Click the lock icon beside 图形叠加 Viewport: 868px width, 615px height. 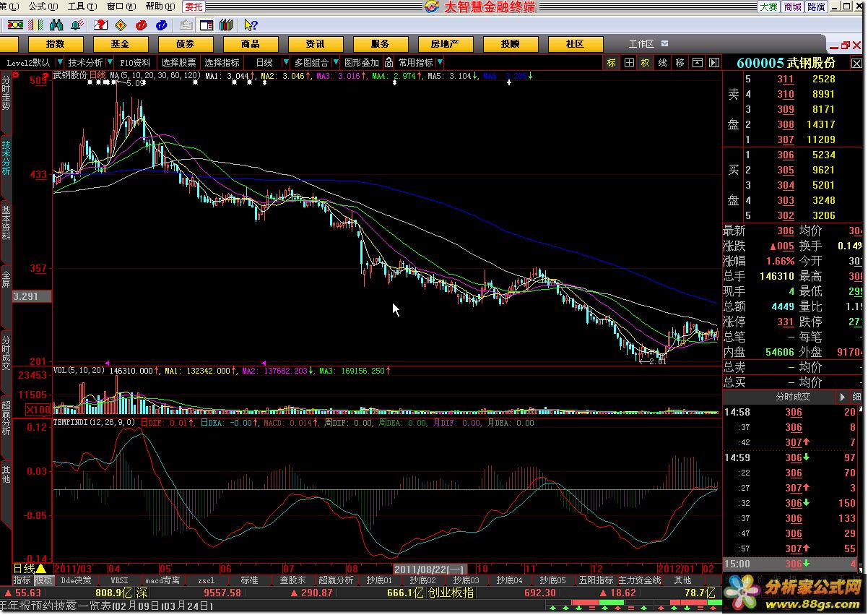(x=389, y=63)
